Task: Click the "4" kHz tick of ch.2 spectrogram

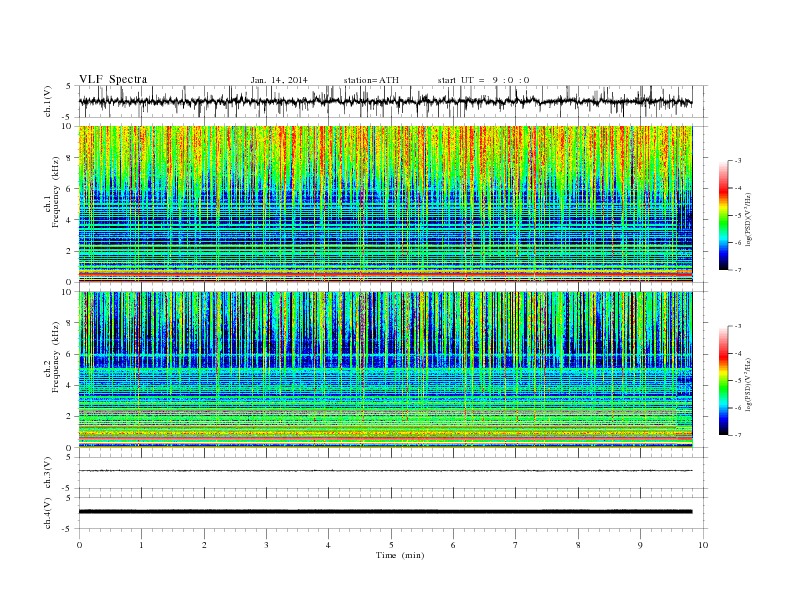Action: [69, 386]
